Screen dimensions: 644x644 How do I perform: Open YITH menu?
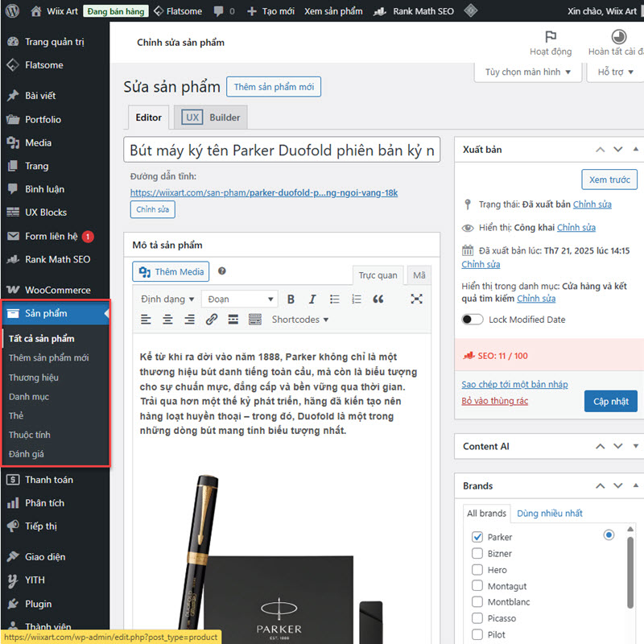[55, 580]
